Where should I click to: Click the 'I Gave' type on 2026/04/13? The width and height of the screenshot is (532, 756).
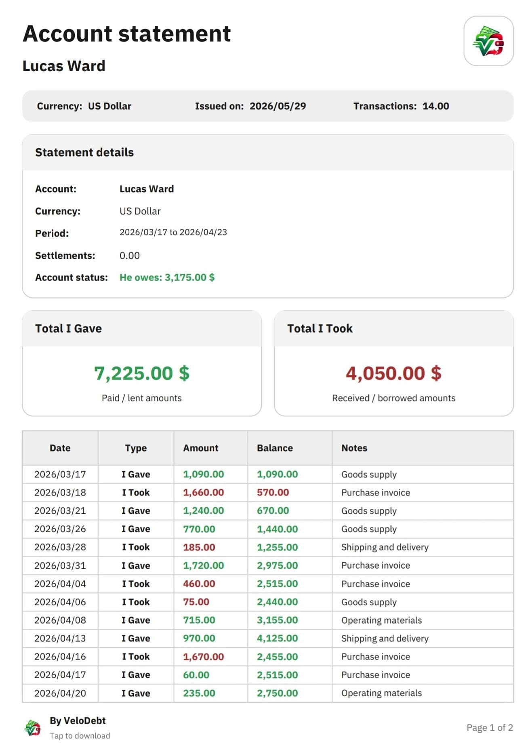[136, 638]
